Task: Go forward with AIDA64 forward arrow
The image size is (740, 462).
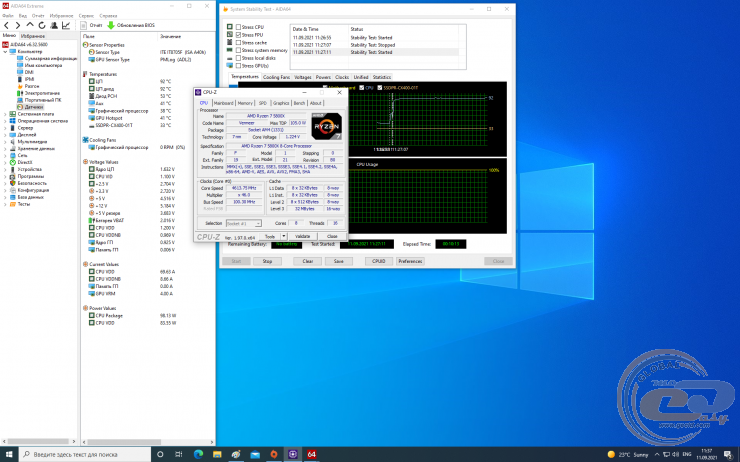Action: pyautogui.click(x=18, y=25)
